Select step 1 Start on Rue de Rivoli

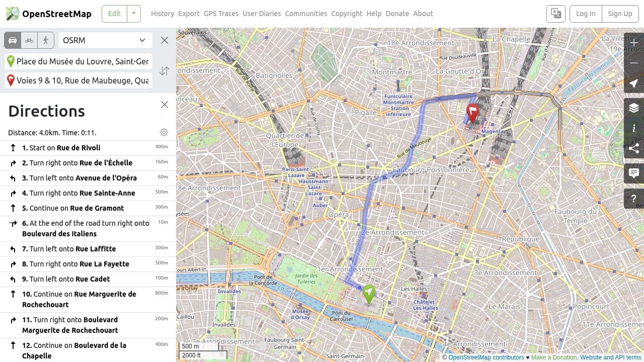point(88,148)
